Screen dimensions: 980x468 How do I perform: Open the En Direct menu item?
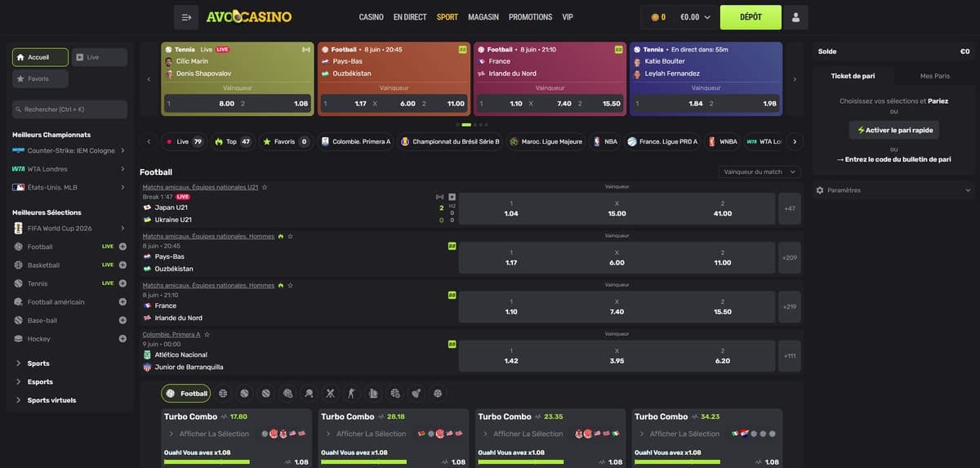(410, 17)
